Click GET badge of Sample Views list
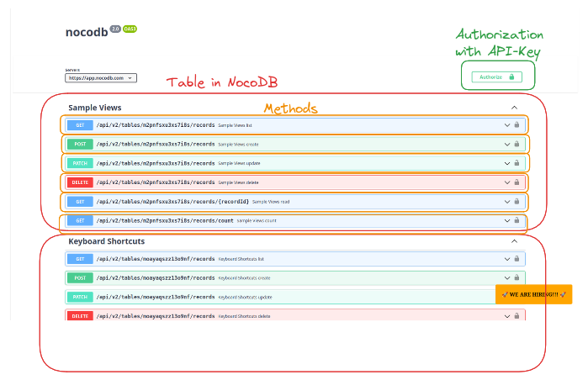The image size is (588, 380). (80, 125)
